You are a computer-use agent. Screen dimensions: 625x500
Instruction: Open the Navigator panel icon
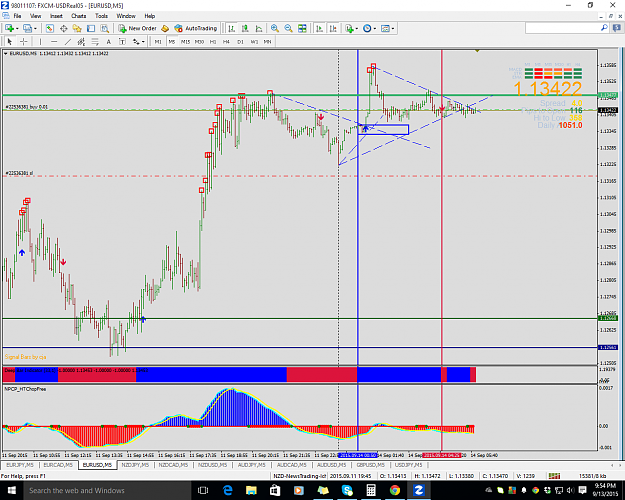point(77,28)
